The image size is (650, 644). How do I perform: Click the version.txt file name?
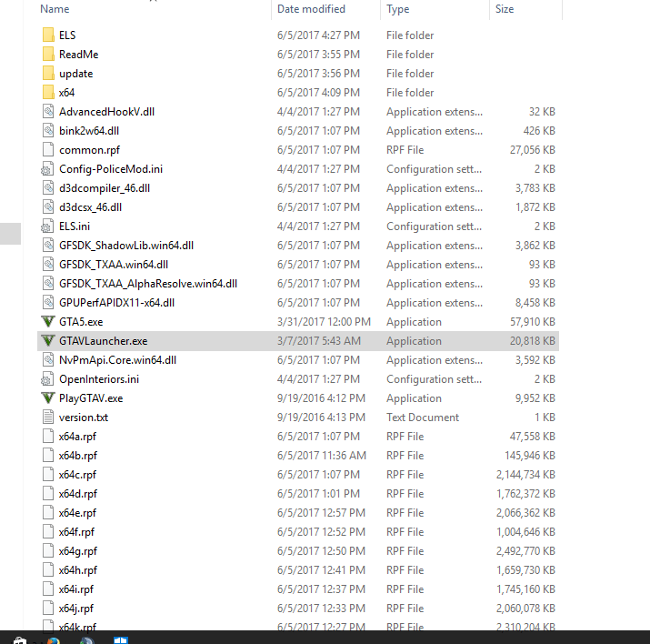(84, 417)
